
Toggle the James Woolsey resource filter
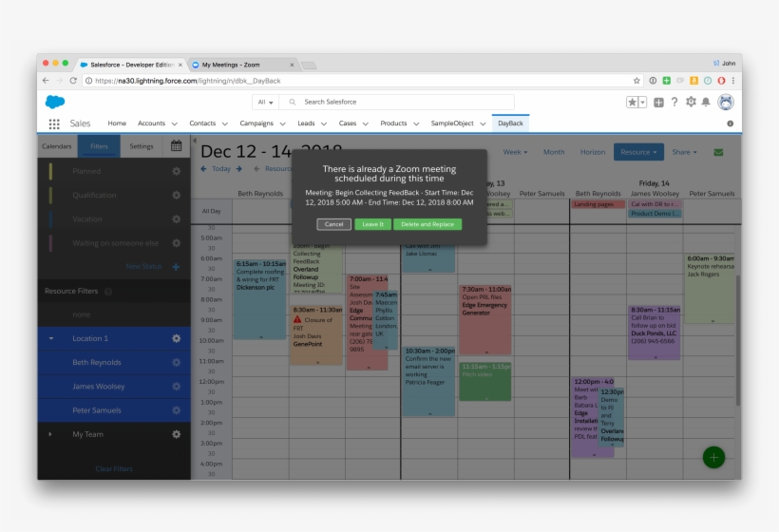click(x=114, y=386)
